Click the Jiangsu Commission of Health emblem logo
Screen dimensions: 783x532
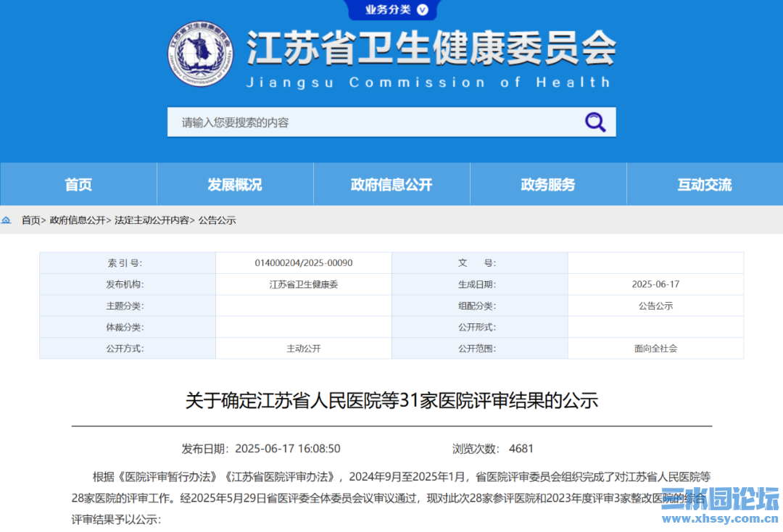[x=200, y=54]
